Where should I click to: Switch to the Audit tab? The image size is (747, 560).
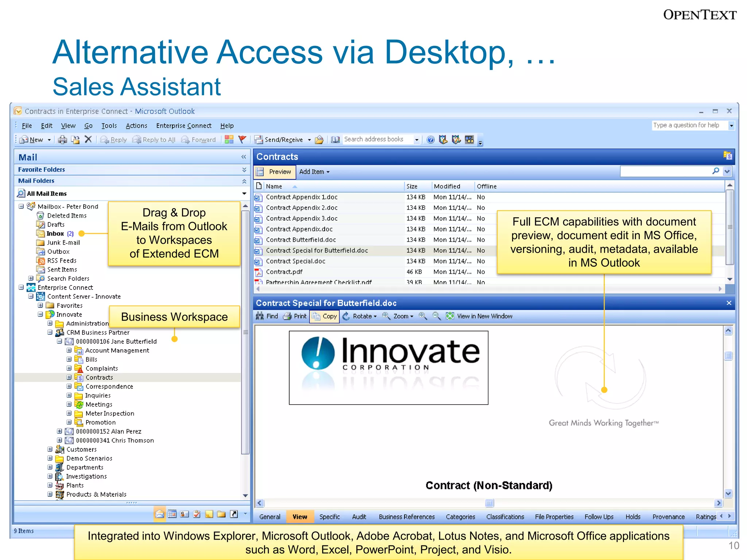point(359,517)
